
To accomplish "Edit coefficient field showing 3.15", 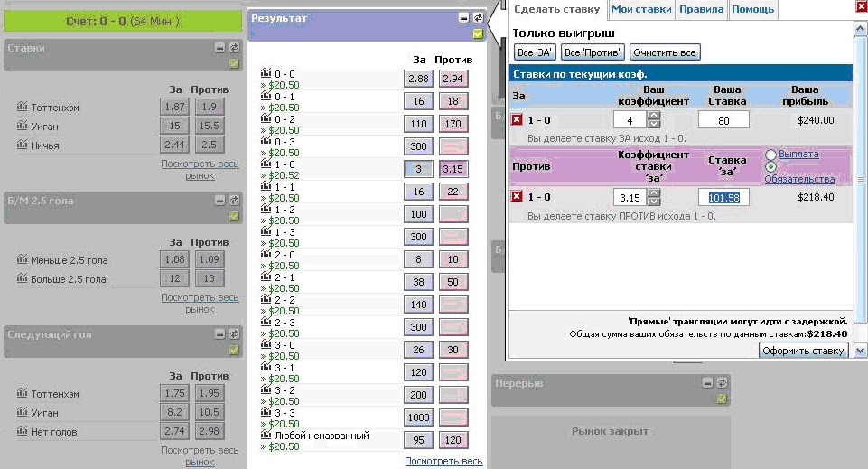I will tap(630, 198).
